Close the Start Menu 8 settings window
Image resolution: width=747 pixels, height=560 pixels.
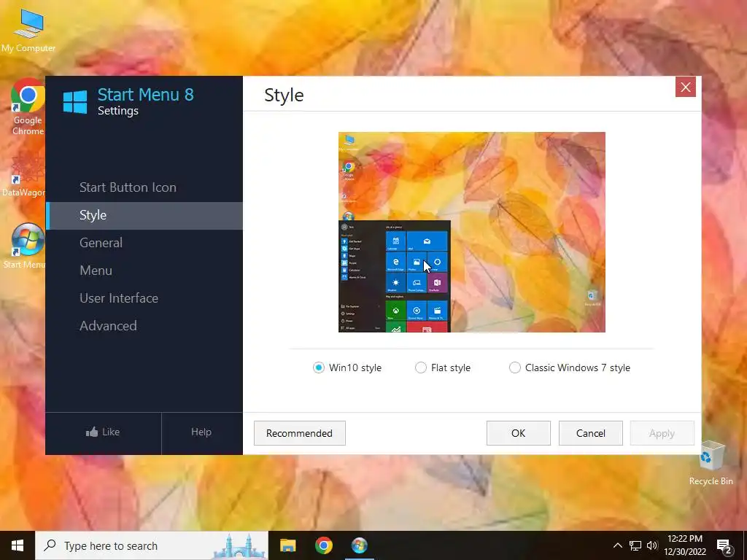pos(686,87)
